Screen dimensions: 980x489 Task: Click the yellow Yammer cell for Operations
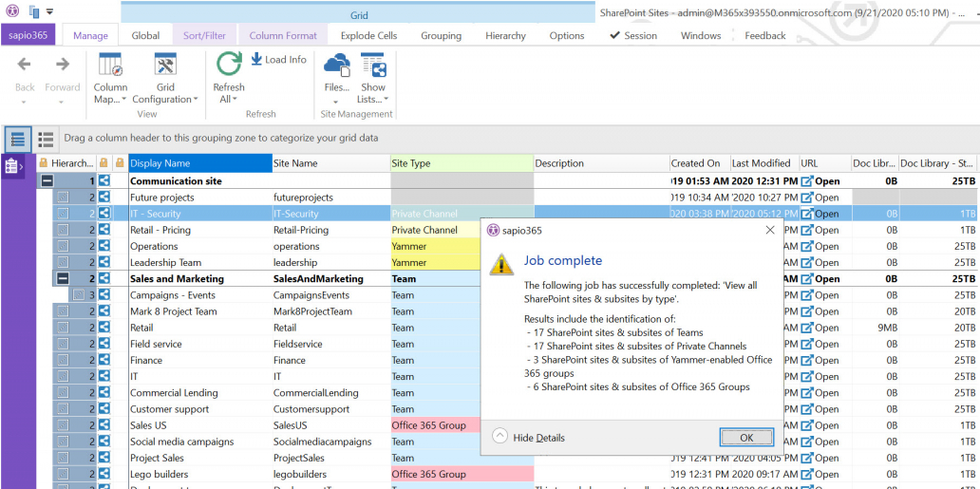click(436, 246)
